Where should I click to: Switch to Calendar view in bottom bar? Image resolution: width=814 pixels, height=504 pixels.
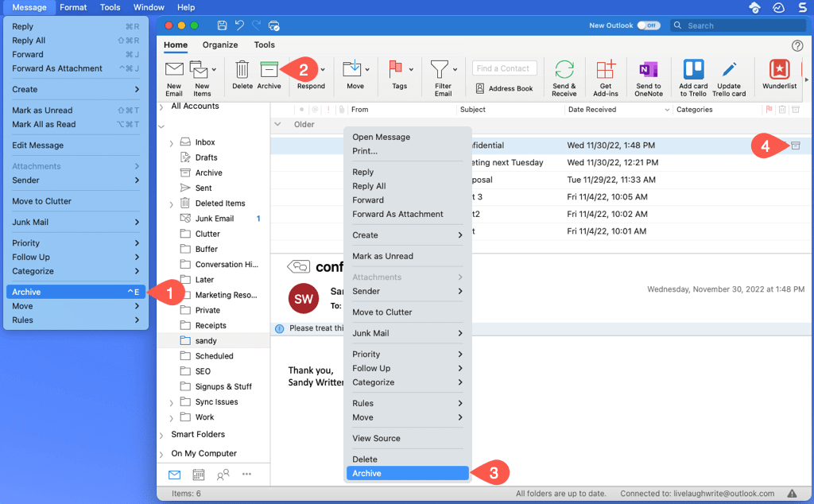point(198,475)
